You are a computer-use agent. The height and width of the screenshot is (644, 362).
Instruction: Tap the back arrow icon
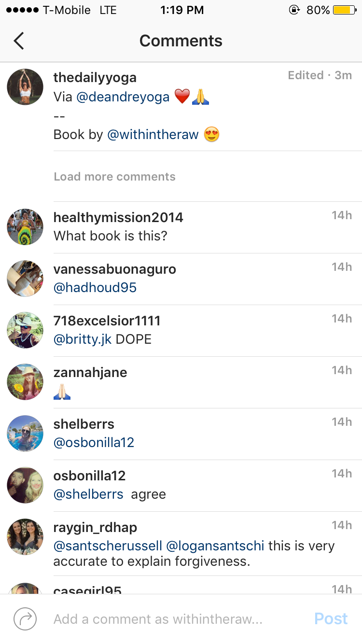pos(19,41)
